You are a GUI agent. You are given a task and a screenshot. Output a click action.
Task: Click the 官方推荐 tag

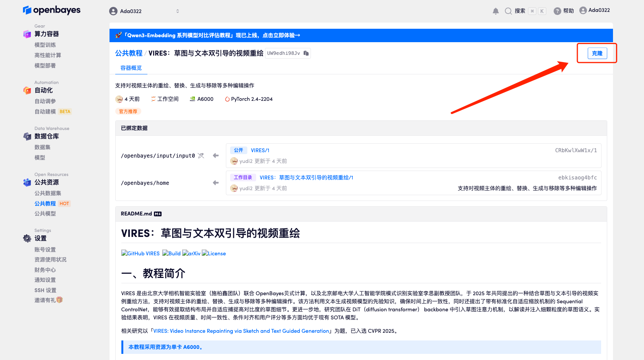point(128,112)
